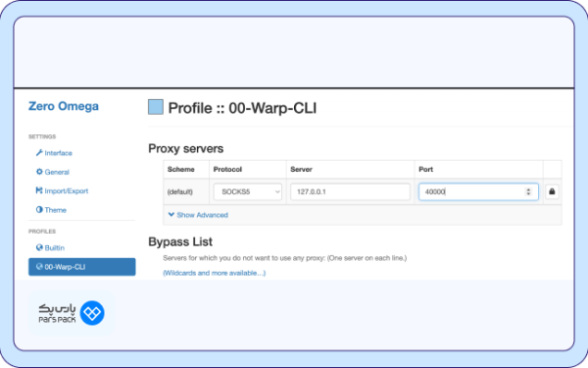Click the Protocol column header
The height and width of the screenshot is (368, 588).
click(227, 170)
